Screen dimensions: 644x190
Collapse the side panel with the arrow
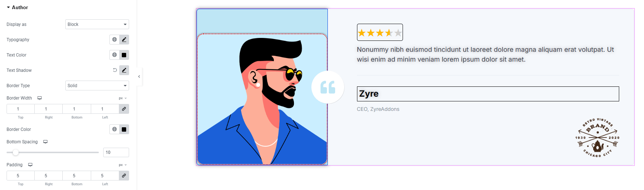[139, 77]
